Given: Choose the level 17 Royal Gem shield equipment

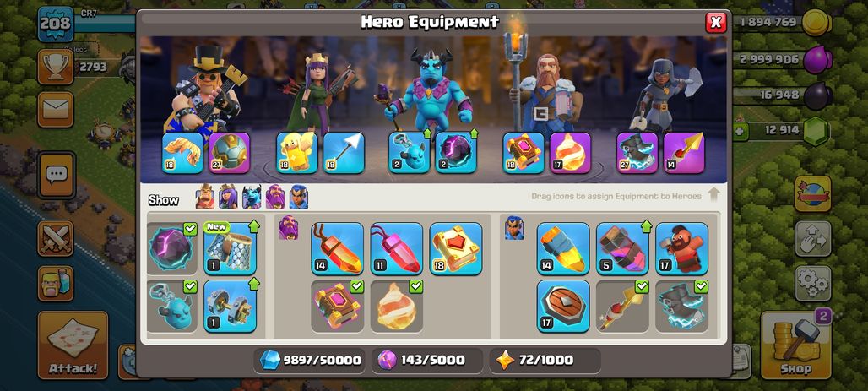Looking at the screenshot, I should tap(563, 306).
